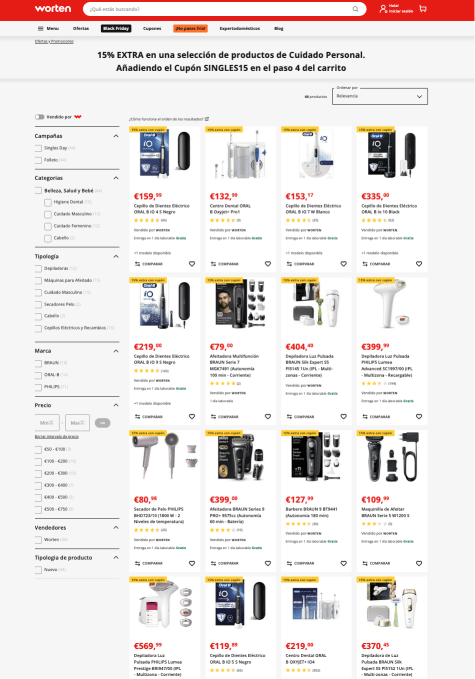Go to the Cupones menu item
This screenshot has height=679, width=475.
[x=152, y=29]
